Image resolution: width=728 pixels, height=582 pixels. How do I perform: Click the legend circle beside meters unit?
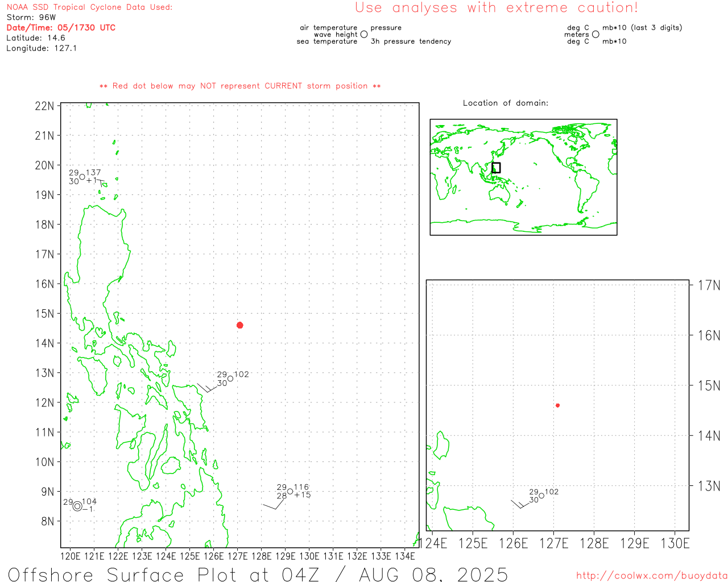(x=595, y=34)
